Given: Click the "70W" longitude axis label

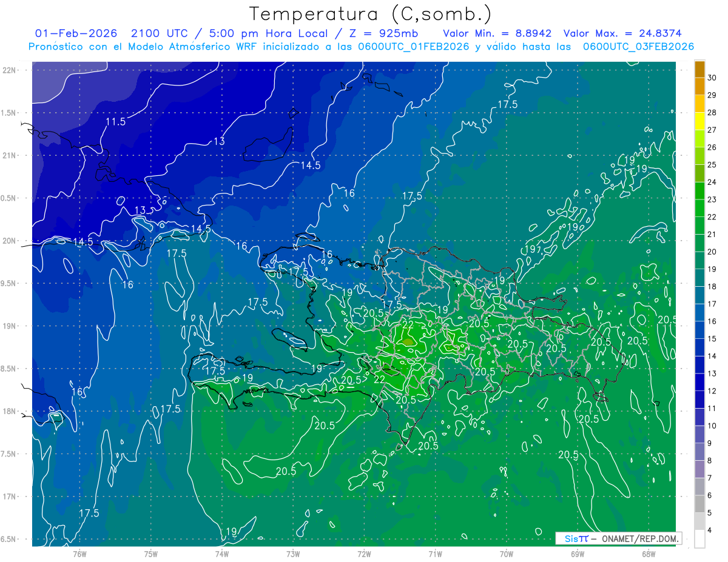Looking at the screenshot, I should [507, 554].
